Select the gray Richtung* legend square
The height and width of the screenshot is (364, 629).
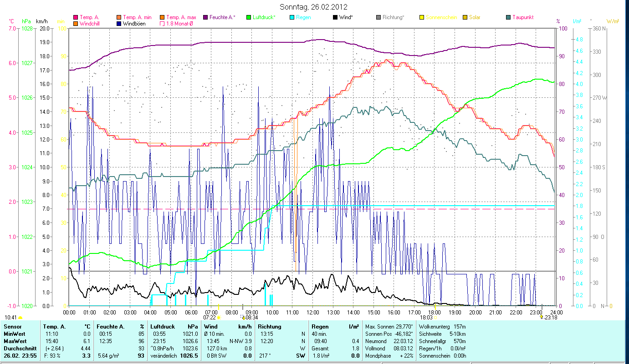(x=378, y=17)
